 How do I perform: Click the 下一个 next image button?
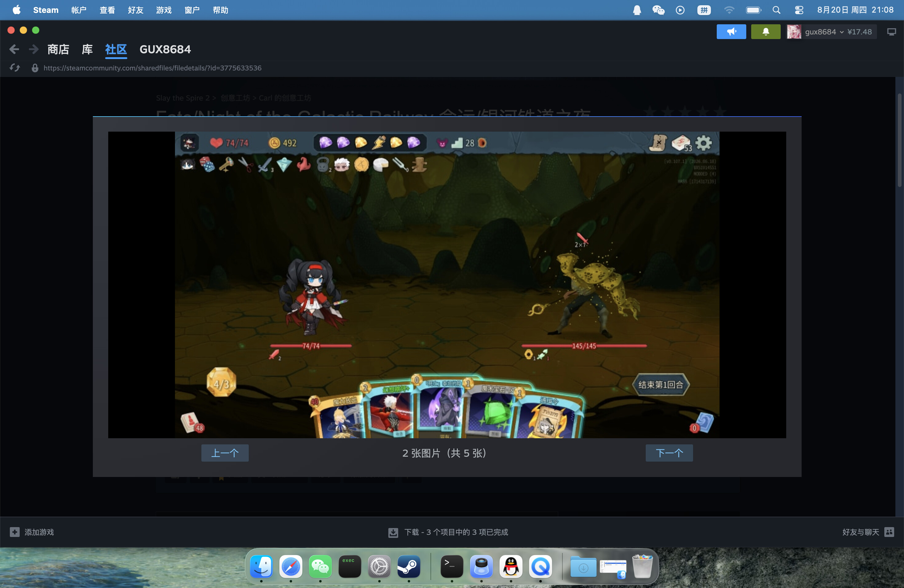point(669,453)
